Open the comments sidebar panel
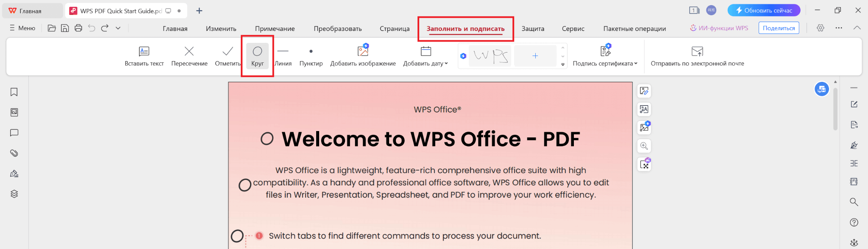The height and width of the screenshot is (249, 868). (14, 133)
